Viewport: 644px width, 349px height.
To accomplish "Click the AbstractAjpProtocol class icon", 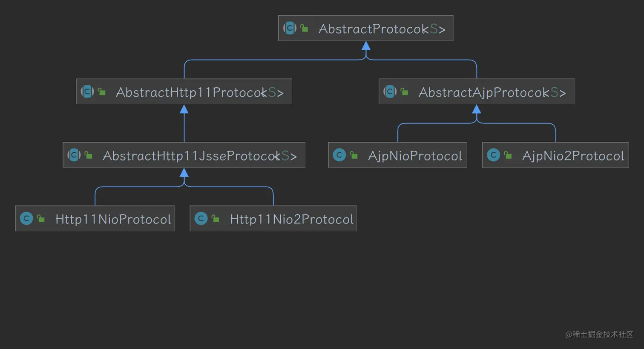I will (x=390, y=92).
